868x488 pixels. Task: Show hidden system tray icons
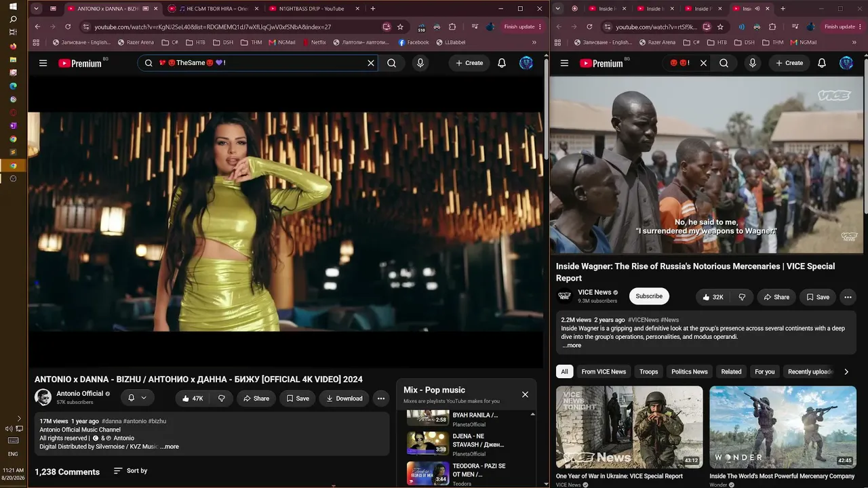(19, 418)
